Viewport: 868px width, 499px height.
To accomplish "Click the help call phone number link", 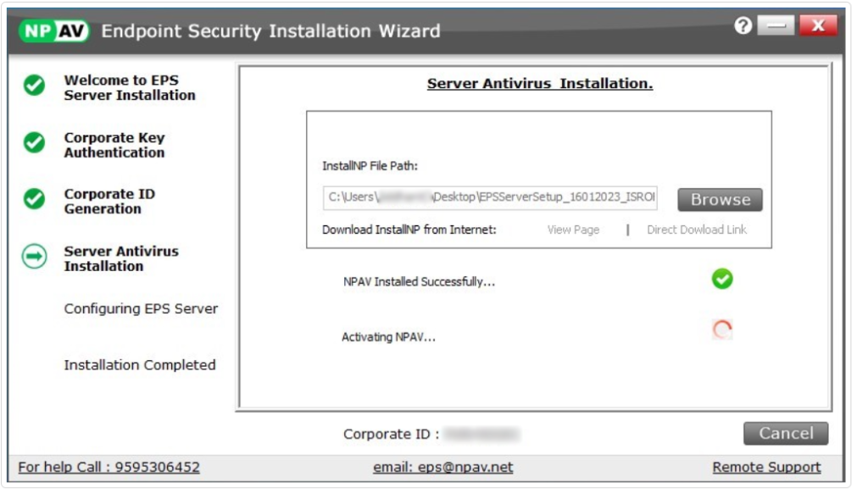I will click(109, 467).
